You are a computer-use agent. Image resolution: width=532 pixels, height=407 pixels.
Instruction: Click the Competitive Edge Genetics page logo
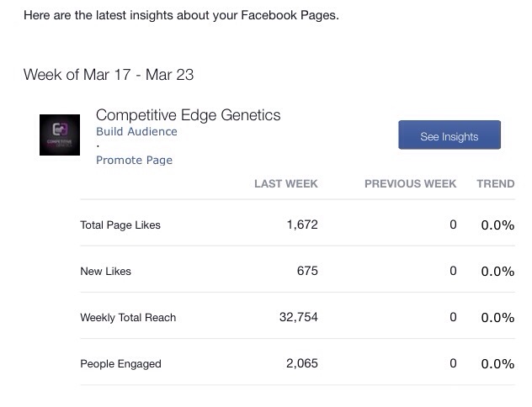tap(60, 135)
